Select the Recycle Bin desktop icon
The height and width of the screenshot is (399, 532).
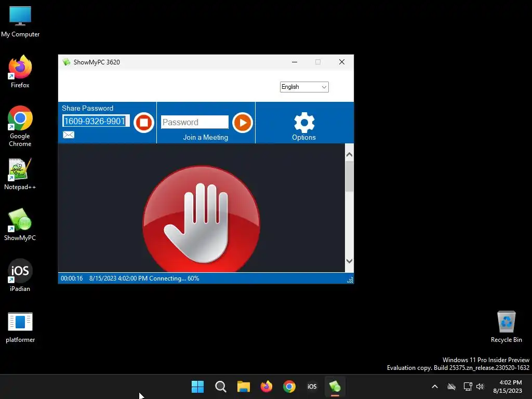tap(506, 327)
